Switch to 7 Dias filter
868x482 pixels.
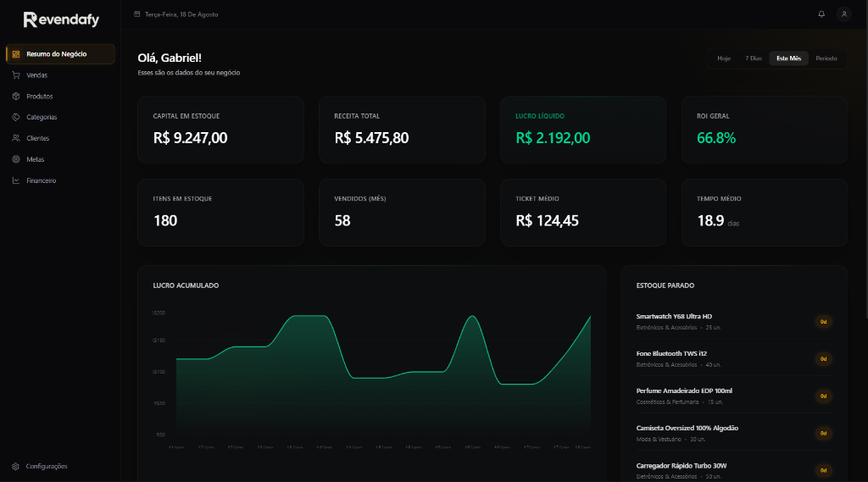(x=754, y=58)
